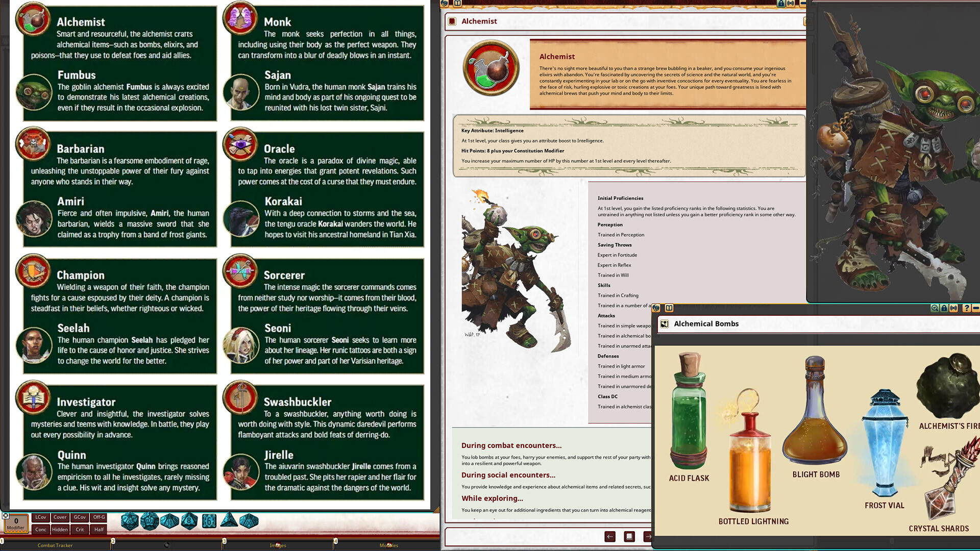Enable the Crit modifier
Viewport: 980px width, 551px height.
click(80, 530)
